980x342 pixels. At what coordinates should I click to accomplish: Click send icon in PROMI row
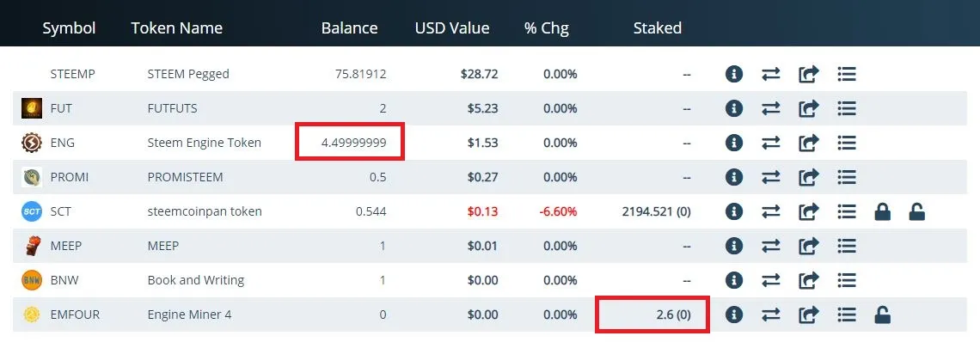pos(809,177)
